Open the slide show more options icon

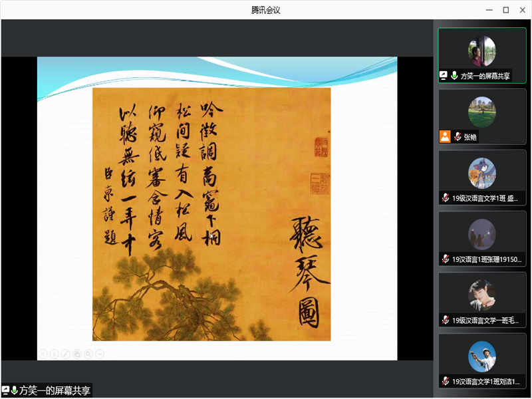[x=100, y=354]
